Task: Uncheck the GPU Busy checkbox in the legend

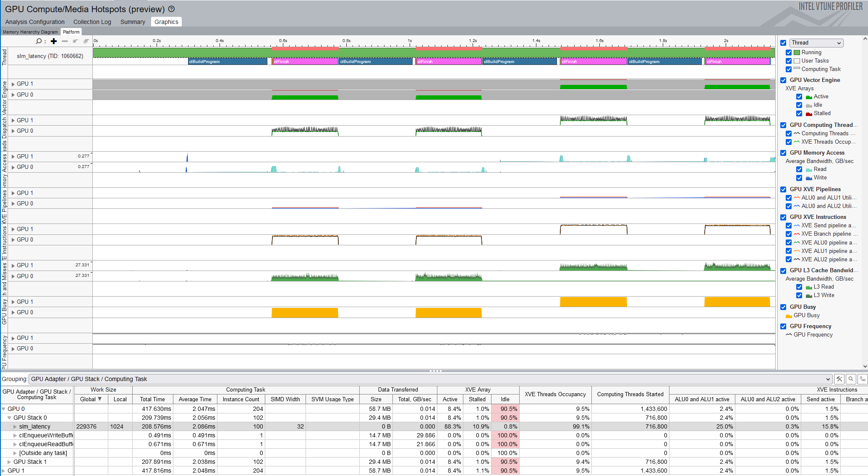Action: pyautogui.click(x=783, y=307)
